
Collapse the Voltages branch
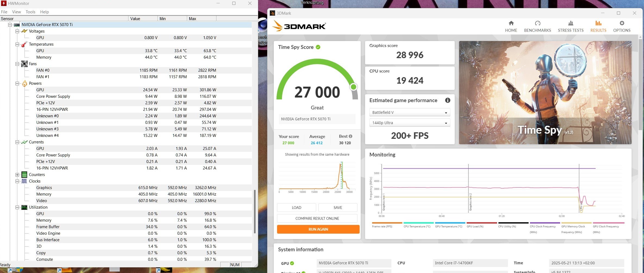tap(17, 31)
